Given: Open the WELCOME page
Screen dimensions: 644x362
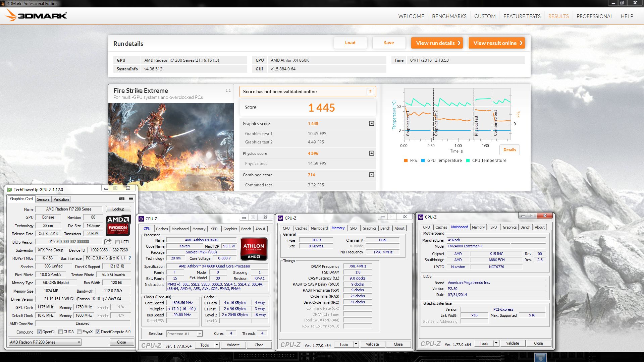Looking at the screenshot, I should point(411,16).
